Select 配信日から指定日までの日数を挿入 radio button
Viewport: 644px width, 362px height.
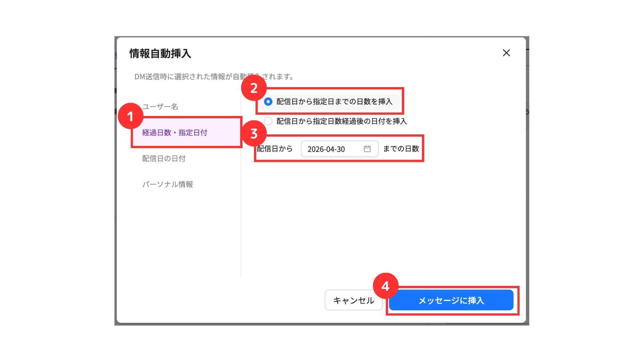(x=268, y=102)
